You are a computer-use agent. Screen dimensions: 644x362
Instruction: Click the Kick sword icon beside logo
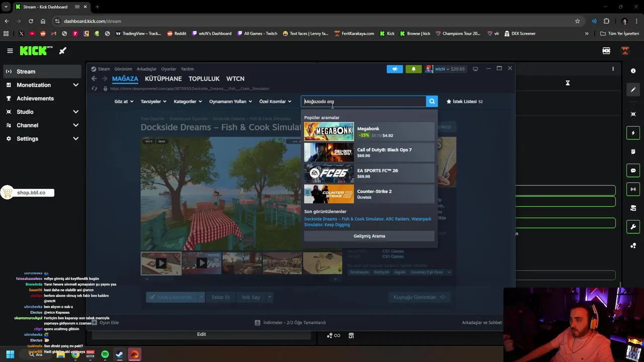coord(63,51)
